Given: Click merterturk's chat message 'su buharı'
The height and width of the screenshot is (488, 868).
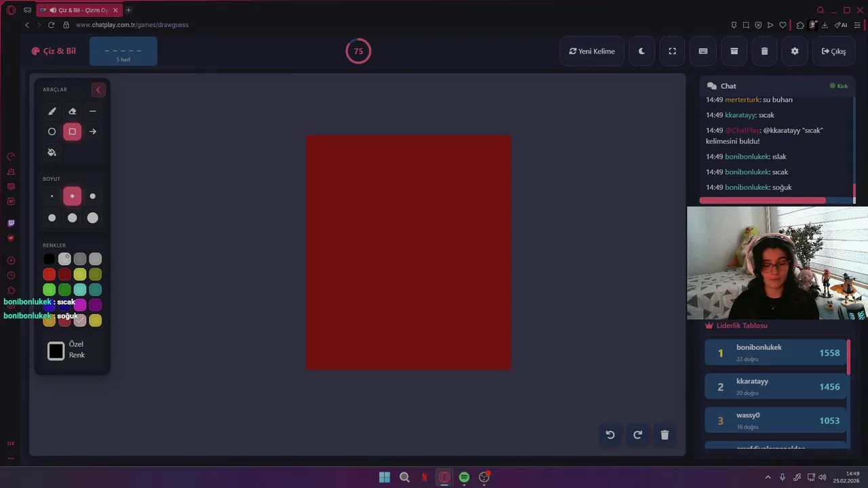Looking at the screenshot, I should pos(749,100).
